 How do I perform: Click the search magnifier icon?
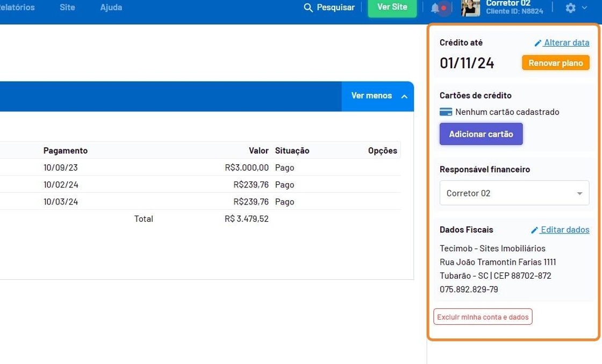[x=308, y=8]
